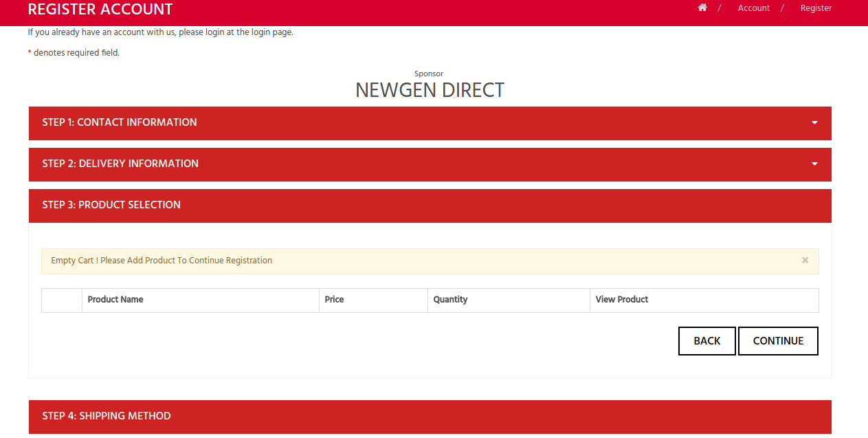Click the NEWGEN DIRECT sponsor name
Screen dimensions: 868x438
click(x=430, y=90)
